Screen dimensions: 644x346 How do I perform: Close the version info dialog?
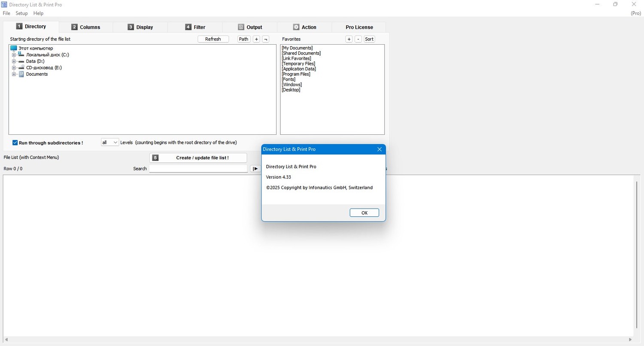[380, 149]
